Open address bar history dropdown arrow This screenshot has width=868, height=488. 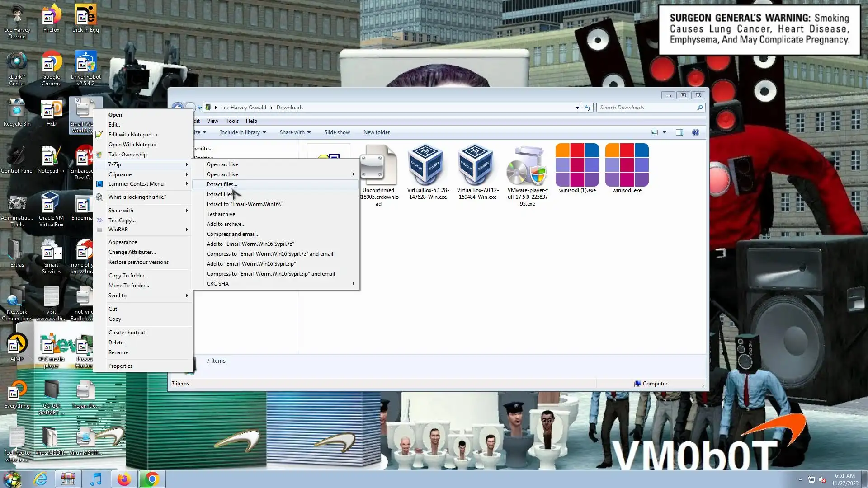click(577, 108)
